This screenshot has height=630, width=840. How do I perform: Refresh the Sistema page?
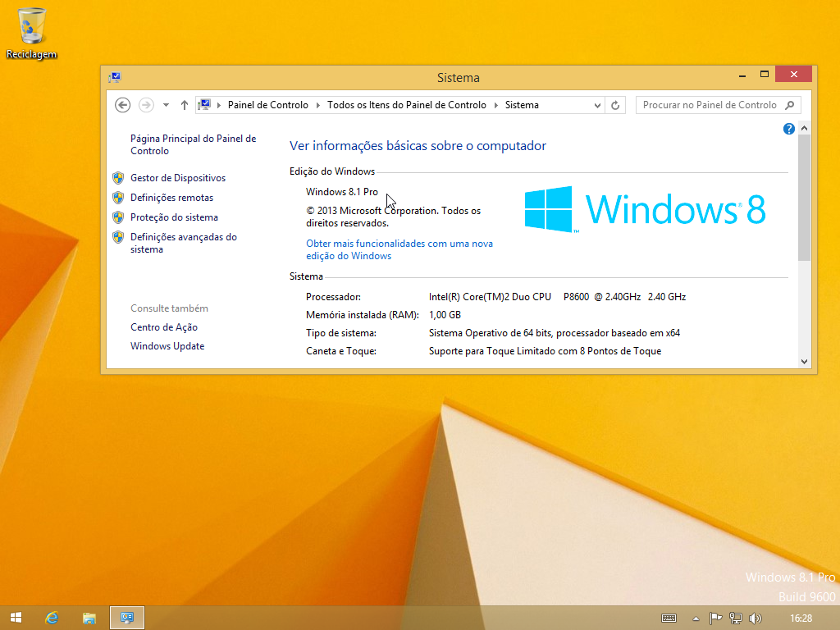point(615,106)
